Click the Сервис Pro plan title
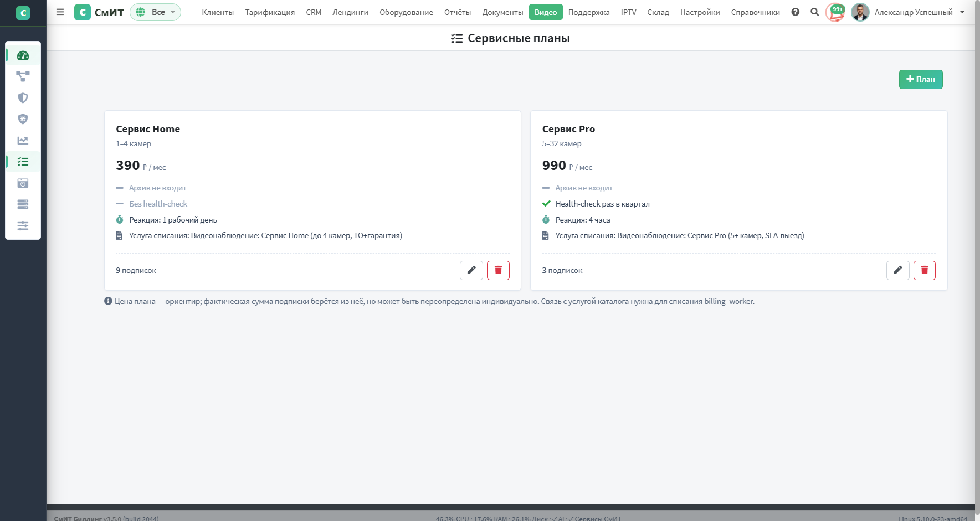The image size is (980, 521). (x=568, y=129)
